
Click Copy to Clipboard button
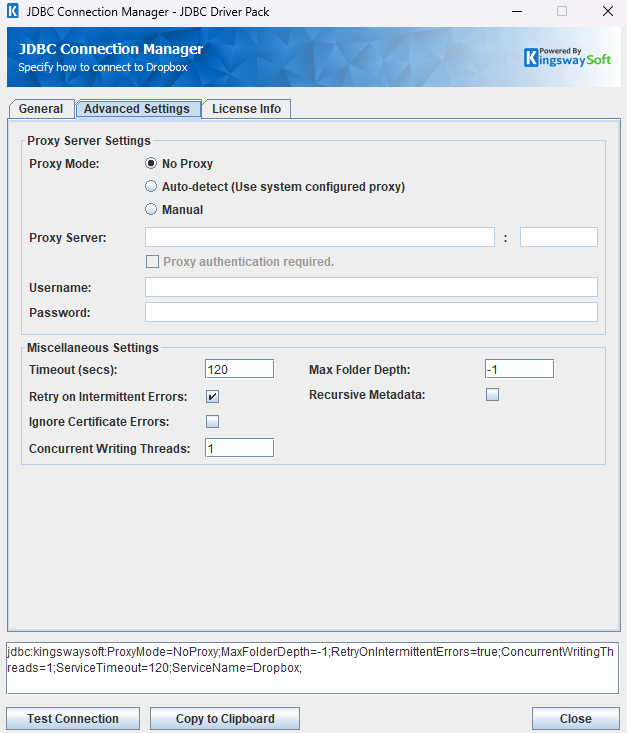[225, 719]
